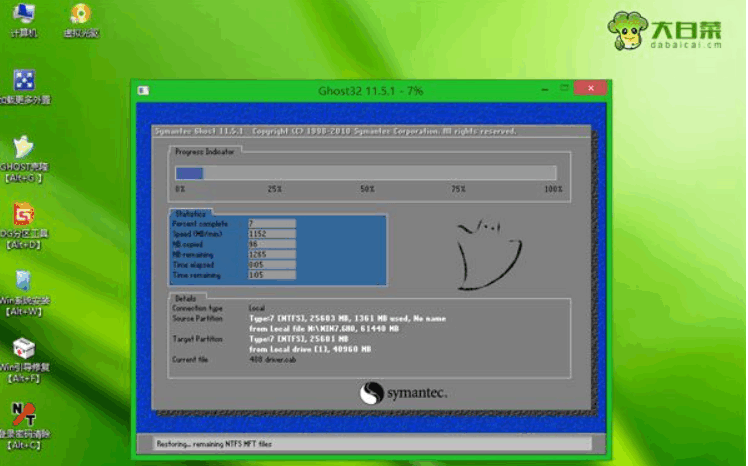This screenshot has height=466, width=748.
Task: Click the Time elapsed value 0:05
Action: tap(271, 265)
